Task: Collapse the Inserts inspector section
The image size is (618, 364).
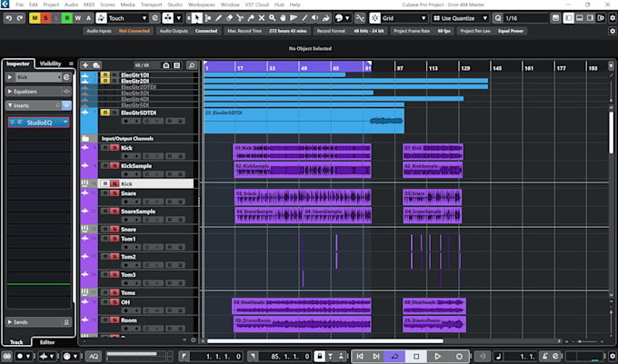Action: click(10, 105)
